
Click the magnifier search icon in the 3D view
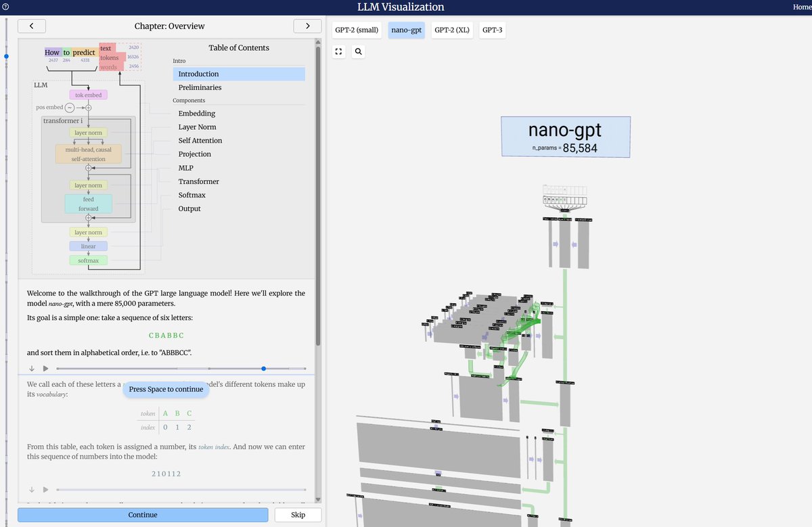click(359, 51)
